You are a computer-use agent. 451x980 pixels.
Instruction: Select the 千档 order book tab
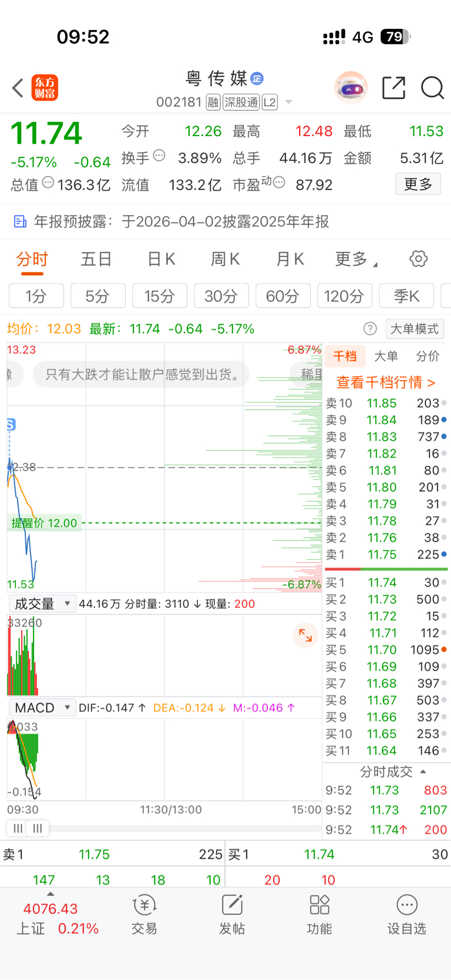click(345, 356)
